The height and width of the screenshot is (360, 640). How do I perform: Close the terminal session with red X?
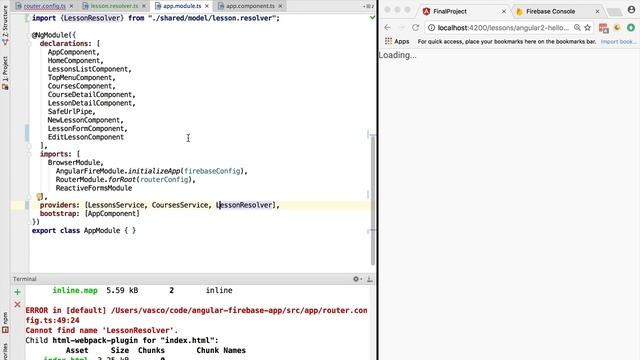point(17,304)
